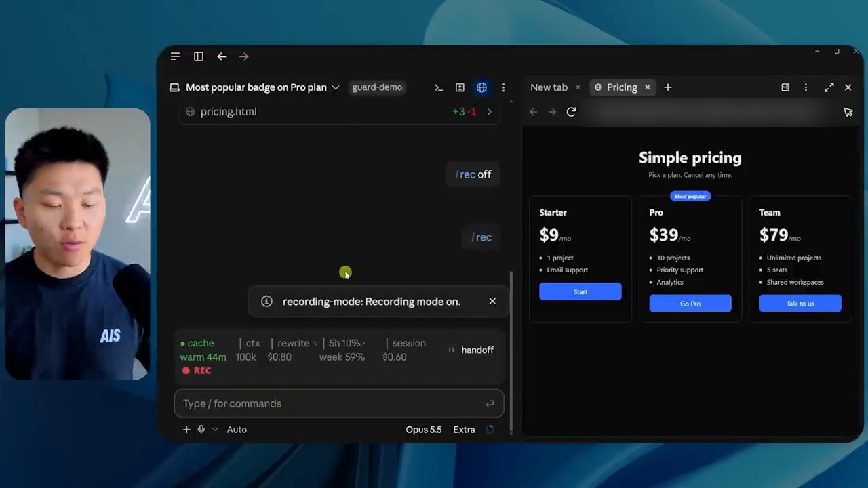Image resolution: width=868 pixels, height=488 pixels.
Task: Close the browser panel with the X
Action: 848,87
